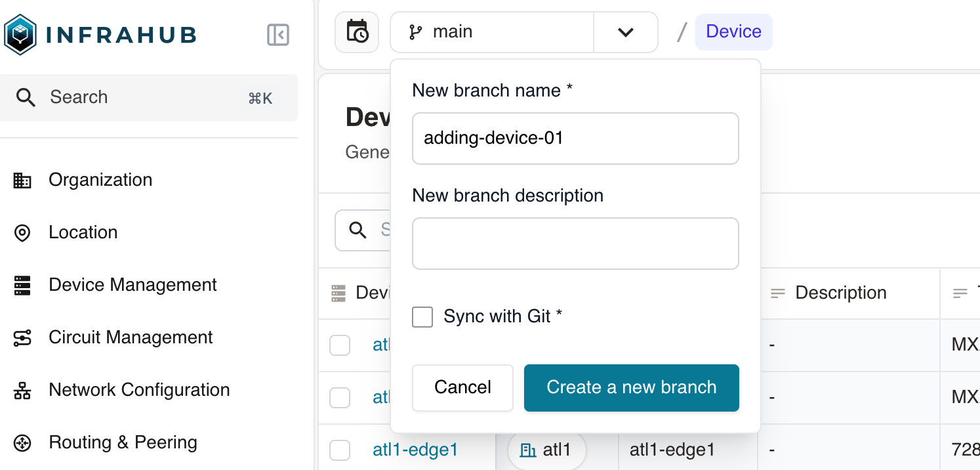This screenshot has width=980, height=470.
Task: Select the atl1-edge1 row checkbox
Action: (340, 450)
